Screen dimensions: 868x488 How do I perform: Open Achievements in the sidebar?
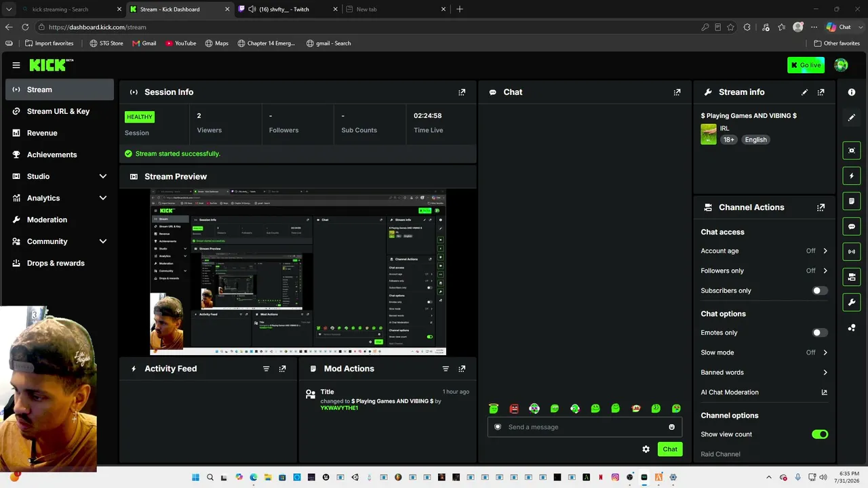60,155
